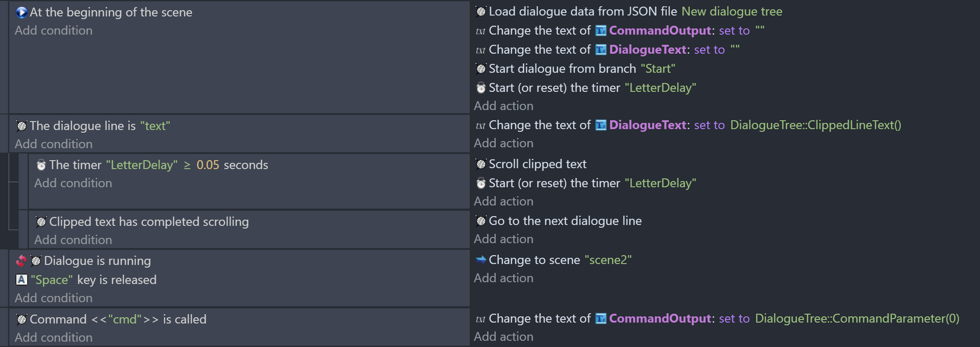
Task: Click the blue arrow icon of 'Change to scene'
Action: 481,260
